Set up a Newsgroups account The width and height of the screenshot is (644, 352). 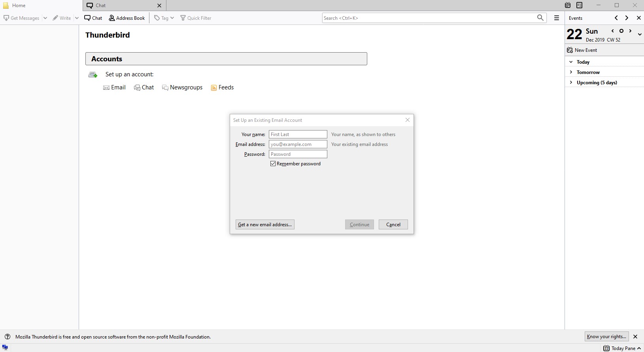(182, 87)
